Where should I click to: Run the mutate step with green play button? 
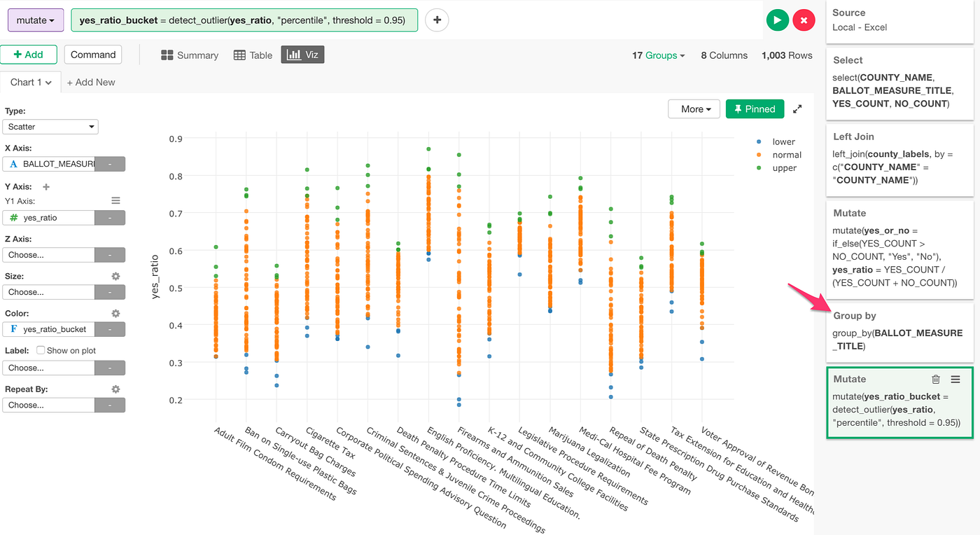click(x=777, y=20)
